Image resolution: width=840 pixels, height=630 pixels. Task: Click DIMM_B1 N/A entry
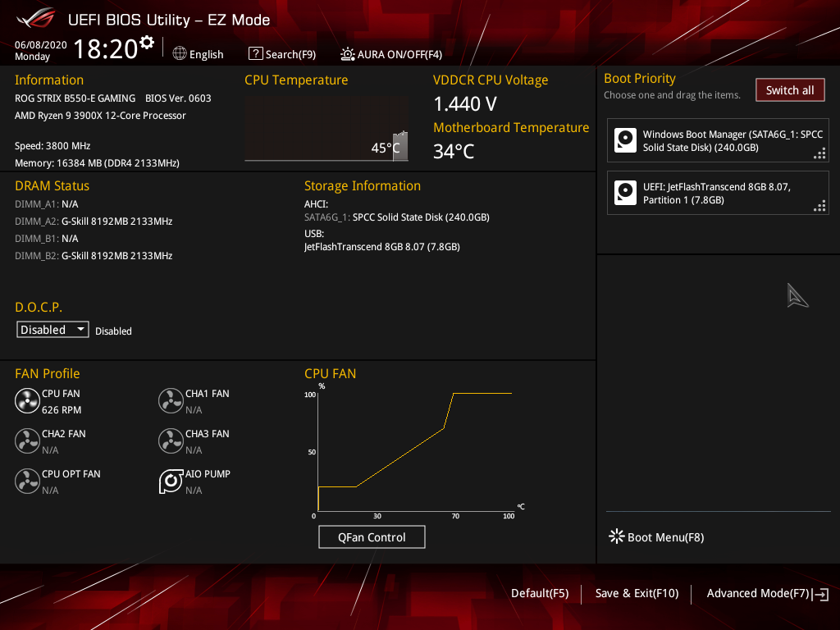click(x=47, y=239)
